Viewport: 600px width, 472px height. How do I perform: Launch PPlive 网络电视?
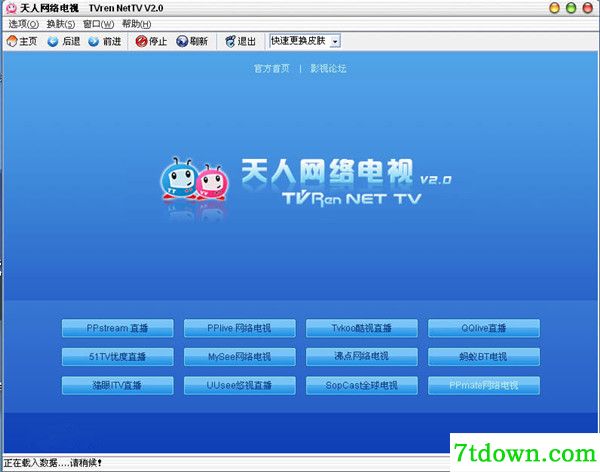pos(240,328)
